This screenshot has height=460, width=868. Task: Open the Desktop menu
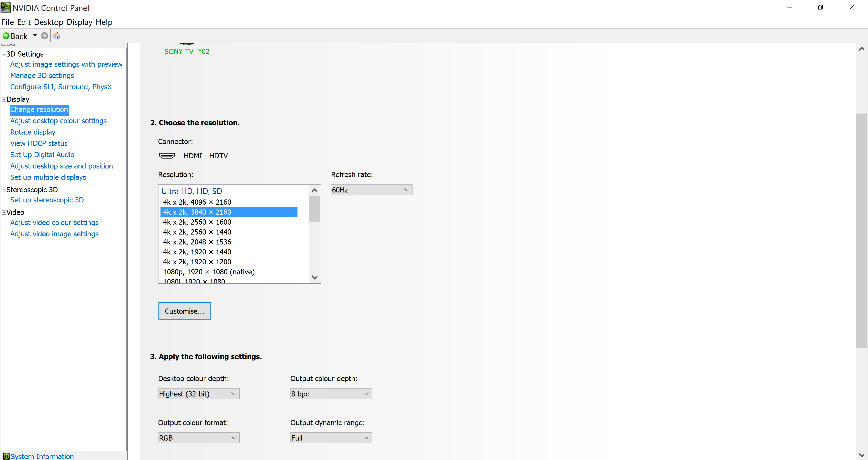(x=49, y=22)
